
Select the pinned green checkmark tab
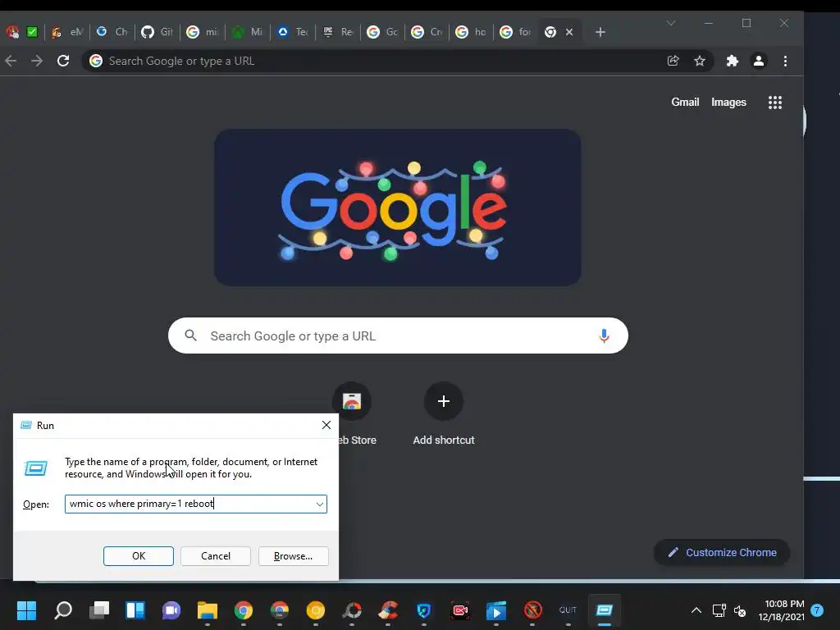32,32
